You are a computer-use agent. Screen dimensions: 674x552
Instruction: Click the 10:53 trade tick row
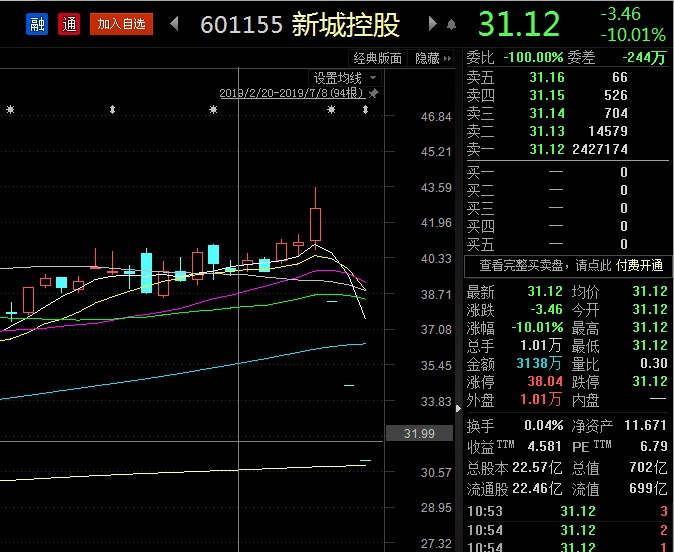point(567,511)
